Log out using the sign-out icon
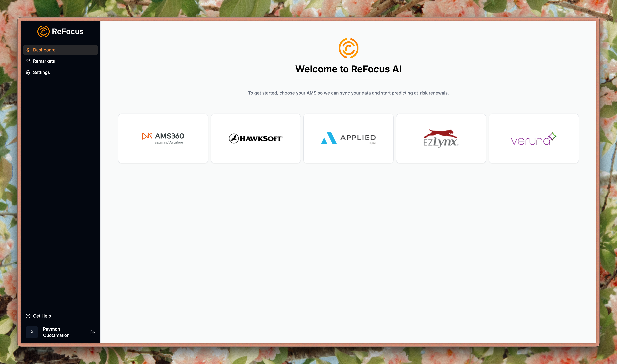 (93, 332)
